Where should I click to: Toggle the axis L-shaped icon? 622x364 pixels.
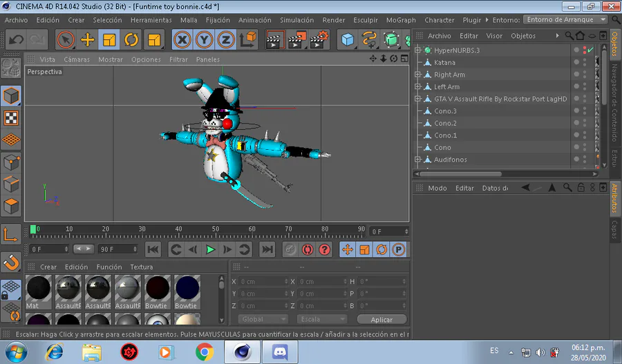point(11,234)
